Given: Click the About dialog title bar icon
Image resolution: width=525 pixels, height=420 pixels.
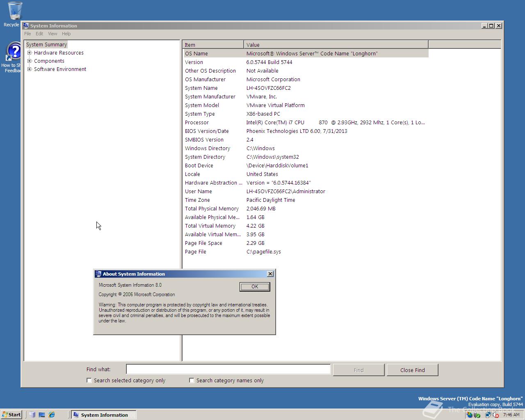Looking at the screenshot, I should click(98, 274).
